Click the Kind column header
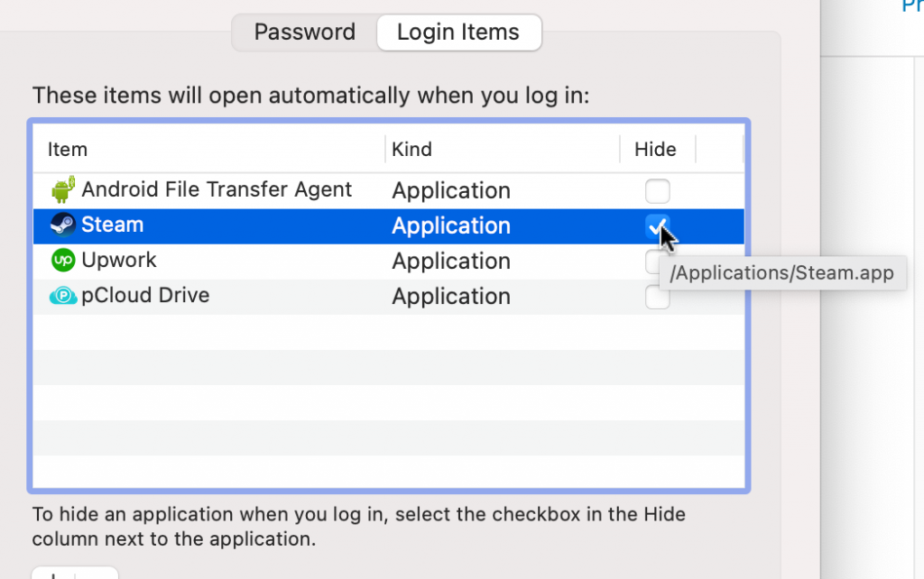 coord(411,150)
